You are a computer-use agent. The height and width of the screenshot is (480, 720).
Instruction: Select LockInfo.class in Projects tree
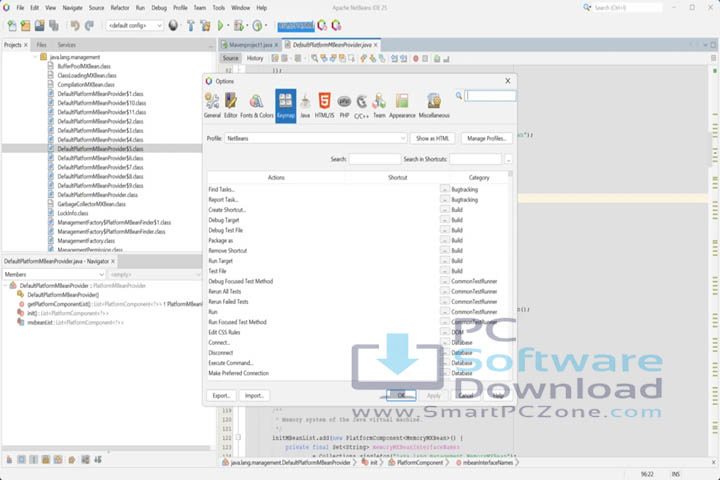[x=73, y=213]
